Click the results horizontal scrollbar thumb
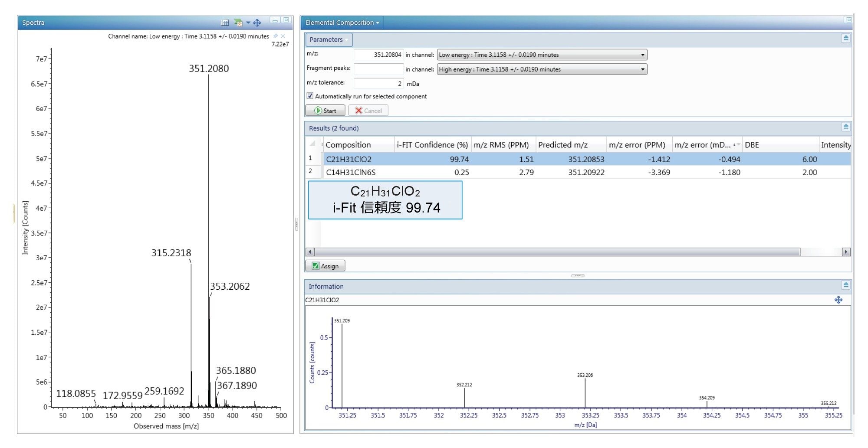Viewport: 868px width, 448px height. [557, 252]
